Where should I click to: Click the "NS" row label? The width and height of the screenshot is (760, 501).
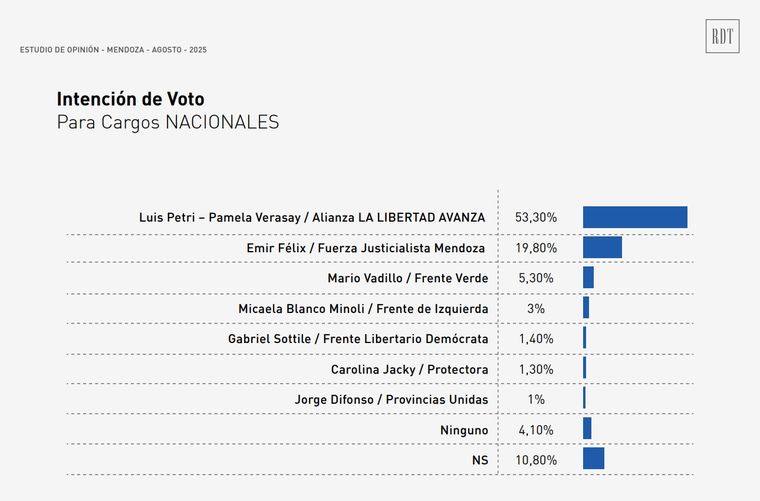point(480,460)
